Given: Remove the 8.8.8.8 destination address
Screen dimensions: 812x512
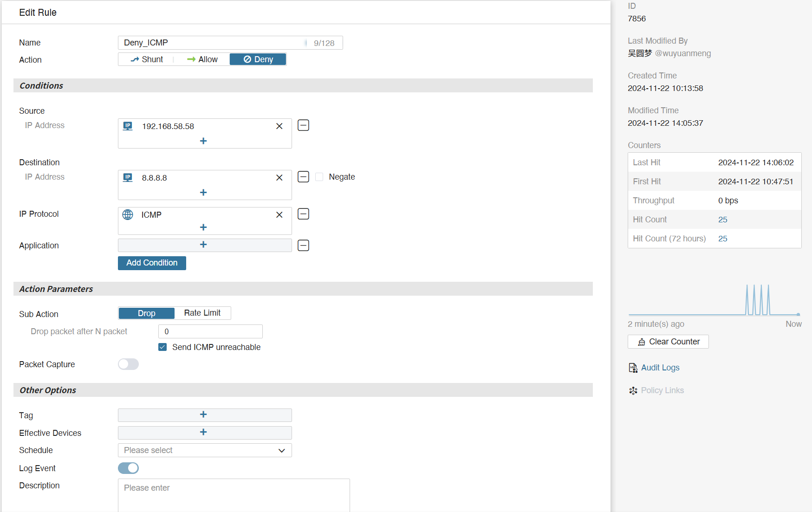Looking at the screenshot, I should pos(279,178).
